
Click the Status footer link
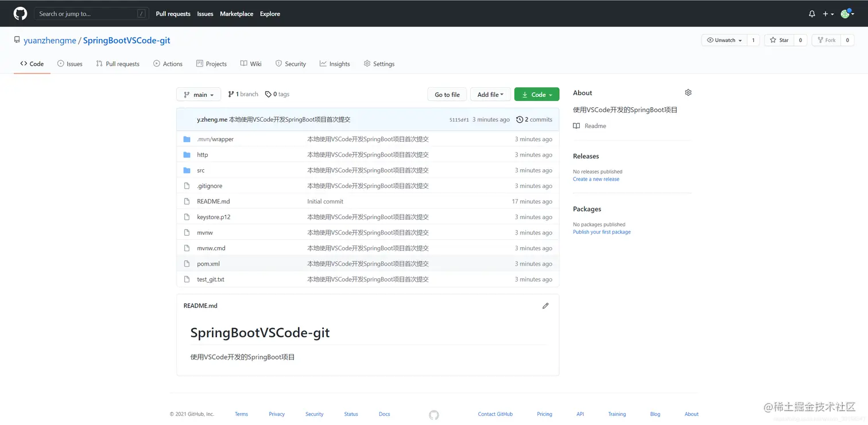[x=351, y=414]
